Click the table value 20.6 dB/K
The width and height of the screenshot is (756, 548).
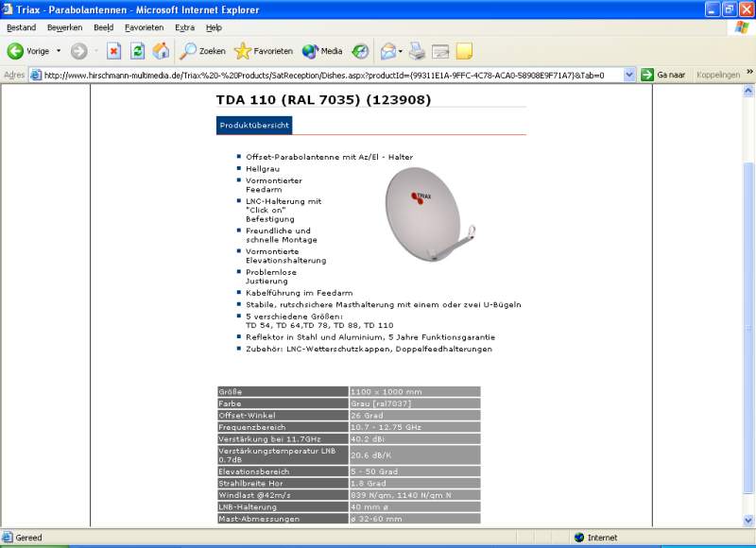pos(415,455)
